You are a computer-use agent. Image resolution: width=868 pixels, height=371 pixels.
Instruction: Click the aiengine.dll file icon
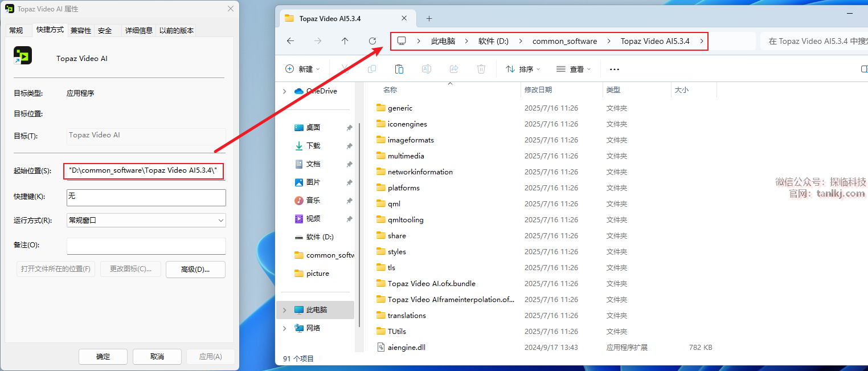[382, 347]
